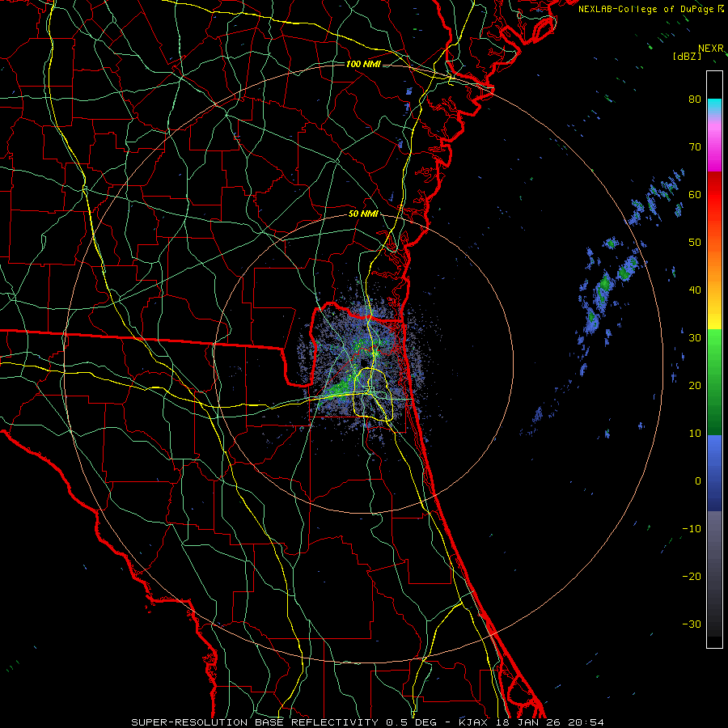Click the 20 dBZ tick label

point(695,385)
